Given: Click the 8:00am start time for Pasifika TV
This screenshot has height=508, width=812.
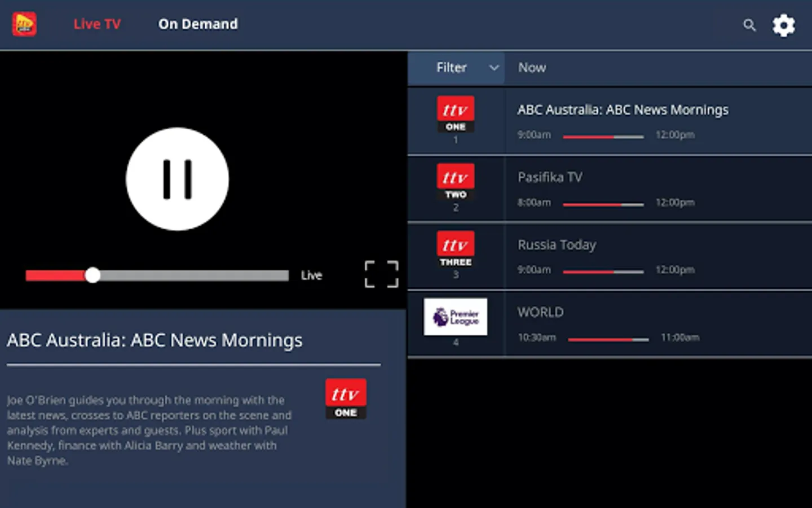Looking at the screenshot, I should (534, 203).
